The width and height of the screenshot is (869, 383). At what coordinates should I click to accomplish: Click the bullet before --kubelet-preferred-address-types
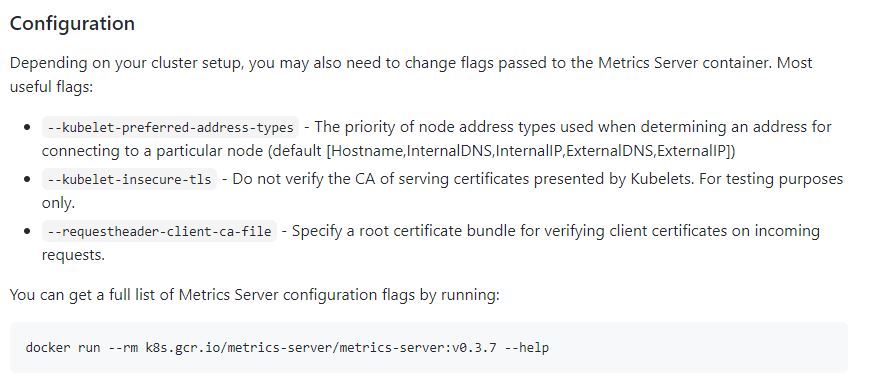(27, 127)
